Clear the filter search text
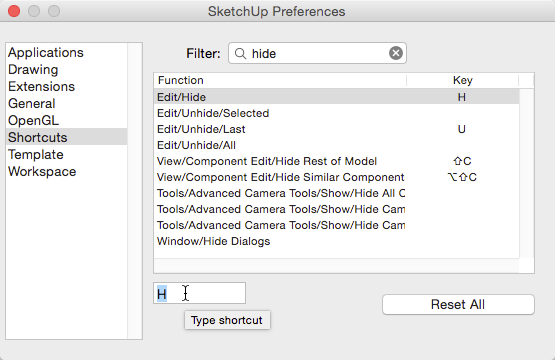This screenshot has width=555, height=360. pyautogui.click(x=396, y=53)
